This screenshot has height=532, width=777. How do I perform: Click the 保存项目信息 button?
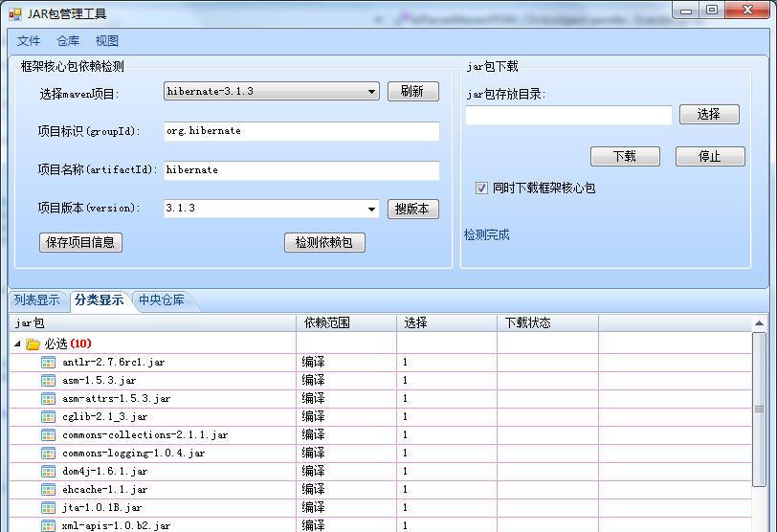[x=80, y=242]
